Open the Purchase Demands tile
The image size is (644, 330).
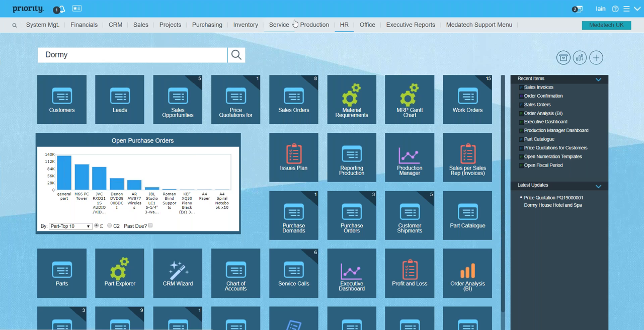tap(294, 215)
